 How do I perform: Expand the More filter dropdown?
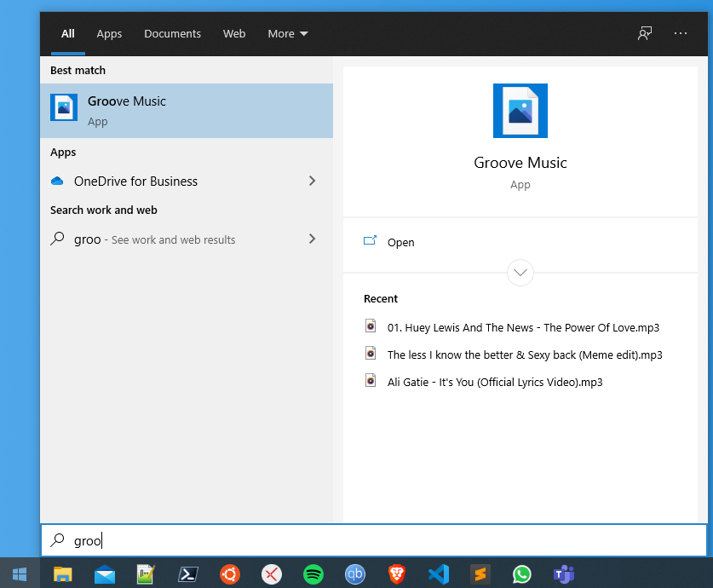(x=287, y=34)
